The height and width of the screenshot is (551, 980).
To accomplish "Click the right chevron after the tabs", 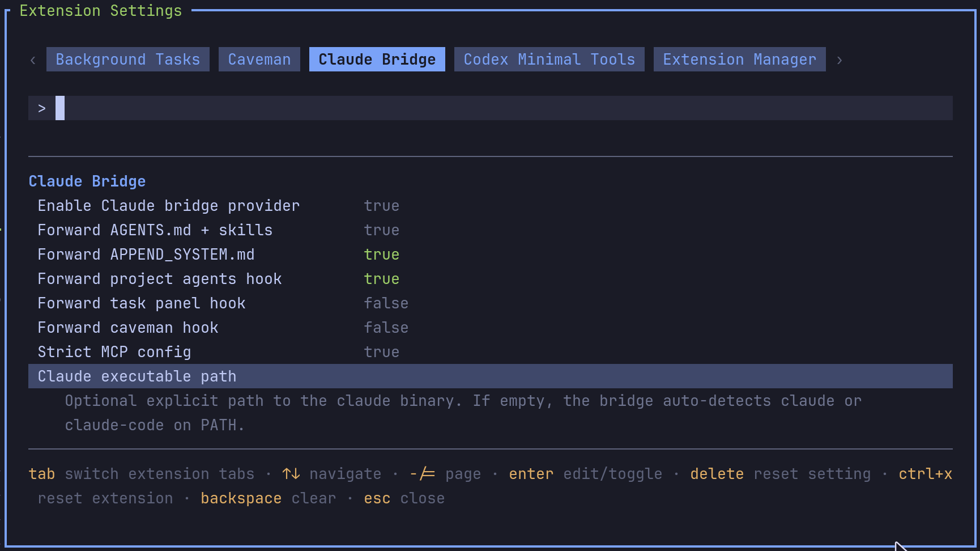I will (x=840, y=60).
